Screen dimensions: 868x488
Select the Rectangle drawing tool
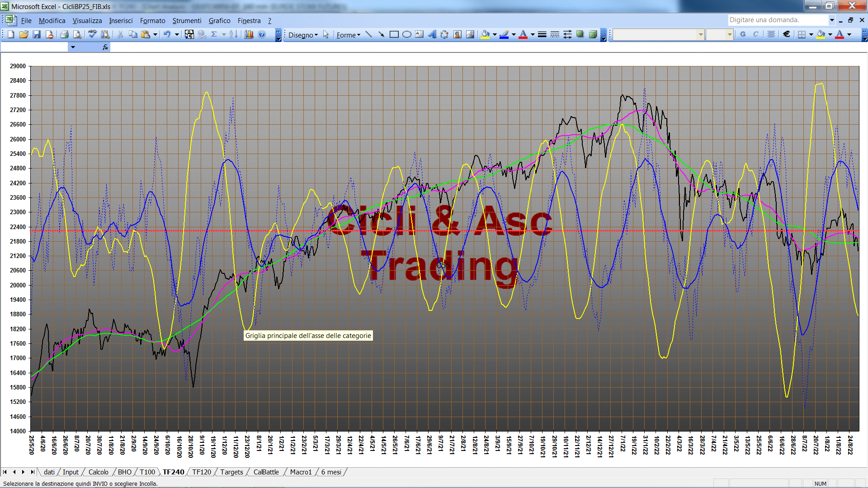tap(394, 34)
